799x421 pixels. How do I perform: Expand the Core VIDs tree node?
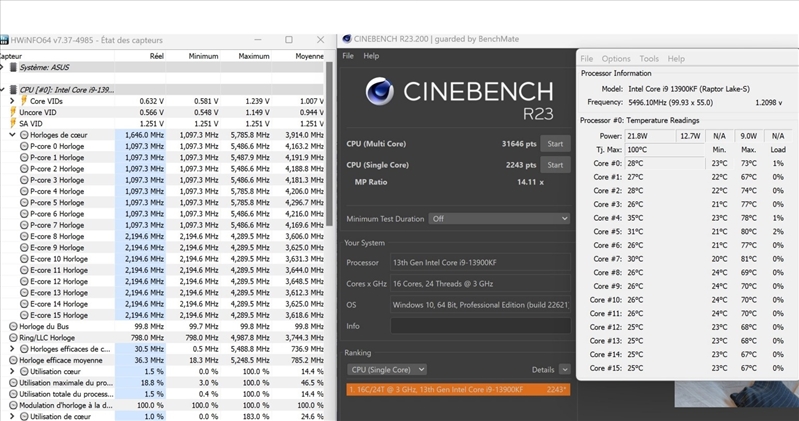click(12, 101)
